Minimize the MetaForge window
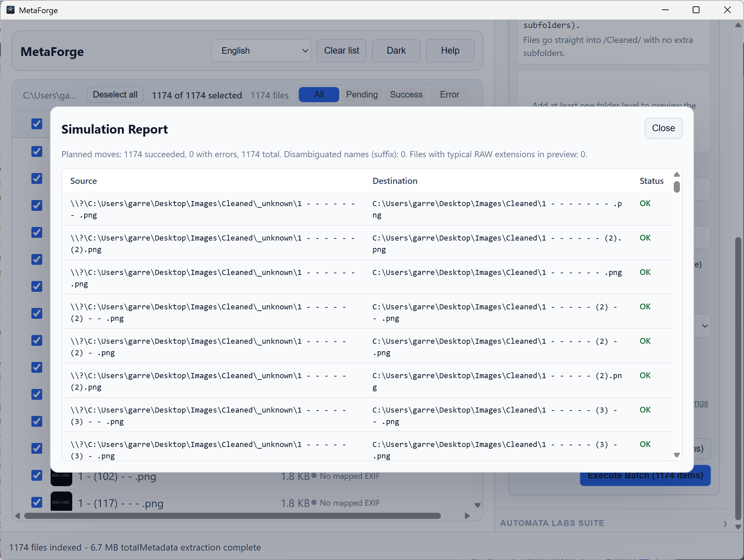The height and width of the screenshot is (560, 744). coord(665,10)
